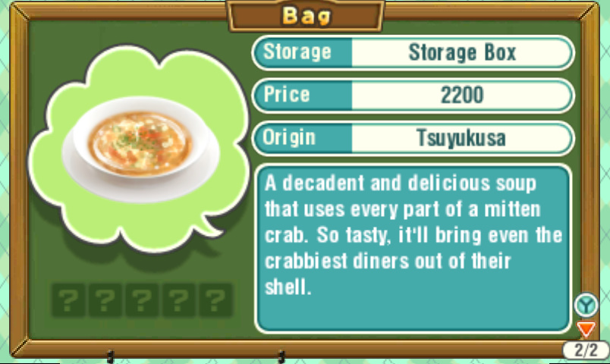
Task: Click the word "shell." in the description
Action: click(288, 287)
